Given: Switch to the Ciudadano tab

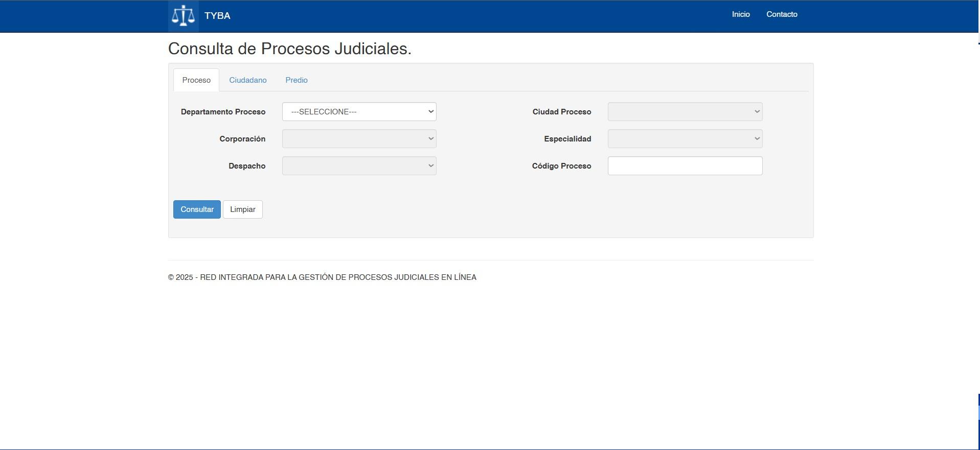Looking at the screenshot, I should click(x=248, y=80).
